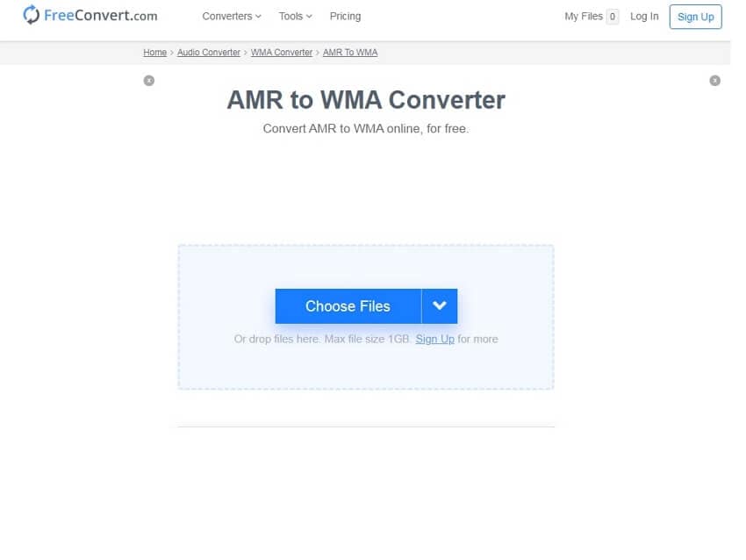Click the FreeConvert.com logo

[x=90, y=15]
